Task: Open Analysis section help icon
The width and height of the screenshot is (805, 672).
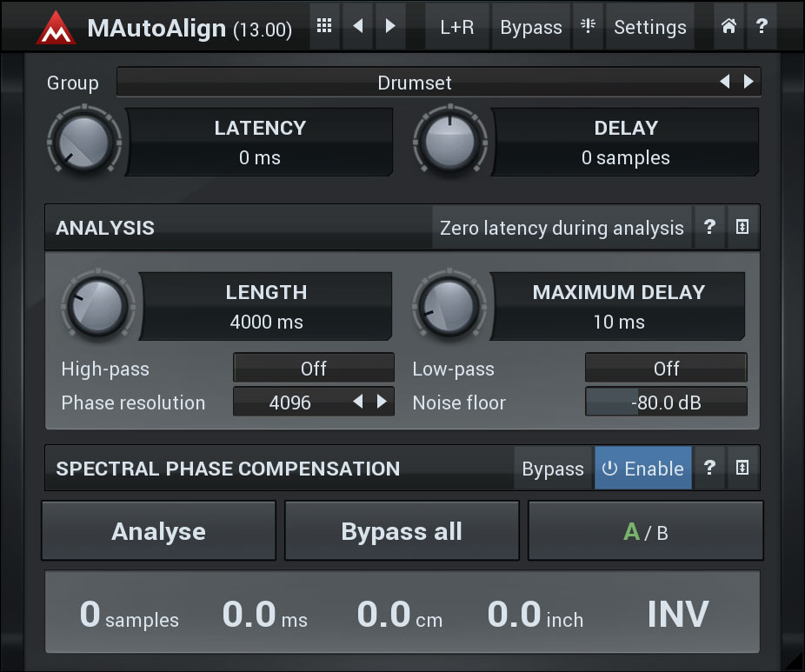Action: [709, 228]
